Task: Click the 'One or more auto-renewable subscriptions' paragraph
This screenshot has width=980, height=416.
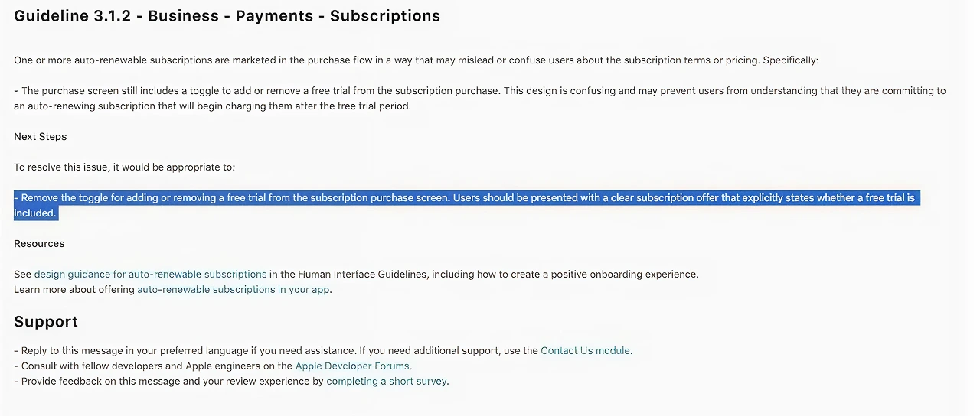Action: coord(416,60)
